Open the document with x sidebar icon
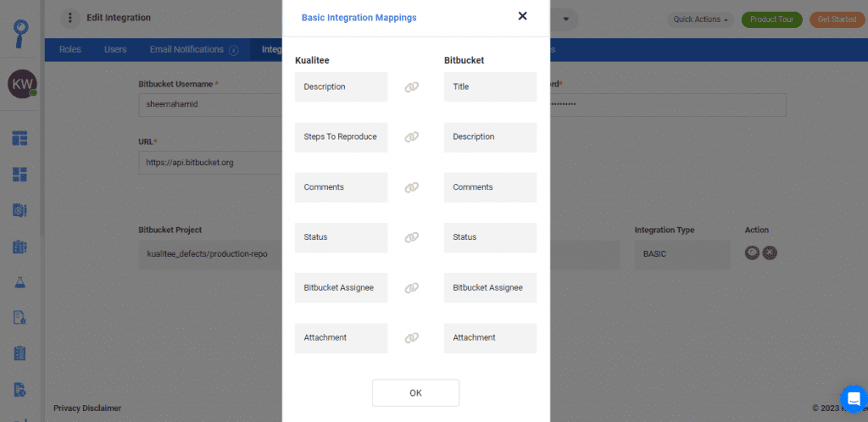The image size is (868, 422). [x=20, y=318]
